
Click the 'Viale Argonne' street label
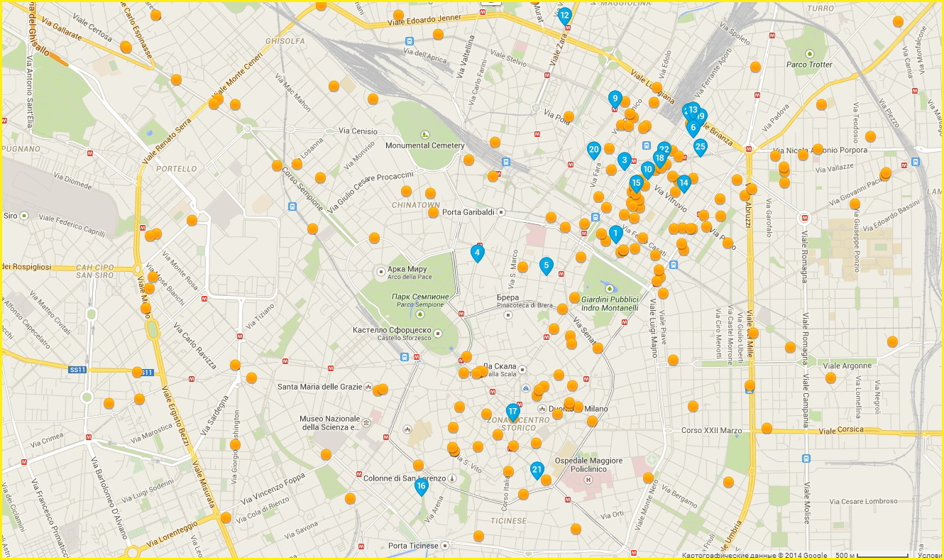pos(847,366)
